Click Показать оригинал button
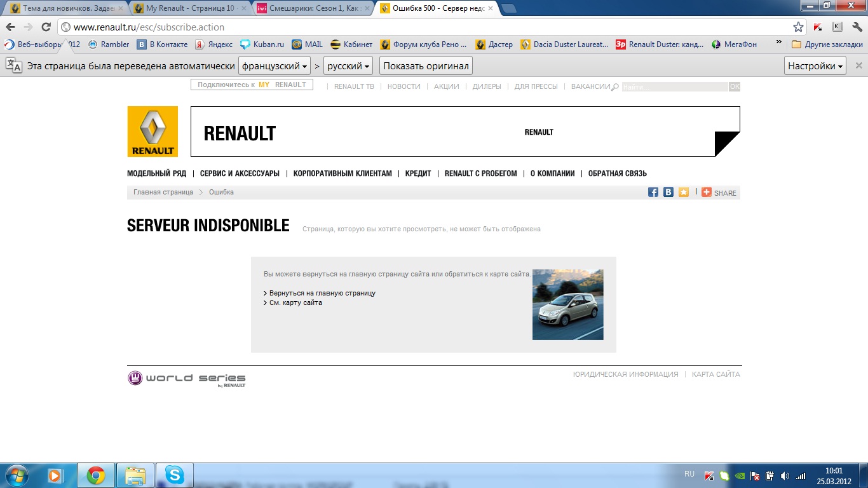868x488 pixels. click(426, 66)
